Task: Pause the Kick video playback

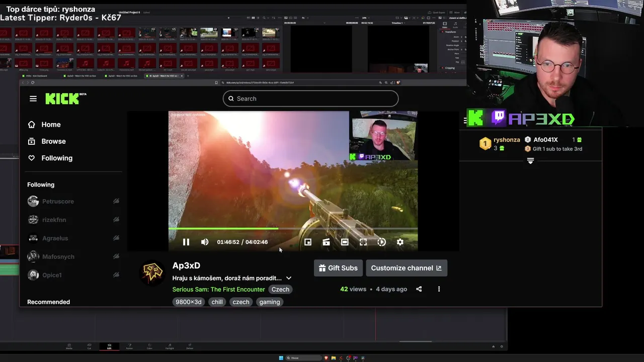Action: pos(186,242)
